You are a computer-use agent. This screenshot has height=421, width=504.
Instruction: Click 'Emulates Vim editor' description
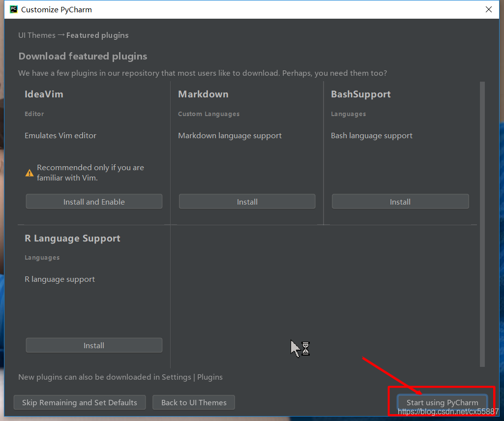[x=60, y=135]
